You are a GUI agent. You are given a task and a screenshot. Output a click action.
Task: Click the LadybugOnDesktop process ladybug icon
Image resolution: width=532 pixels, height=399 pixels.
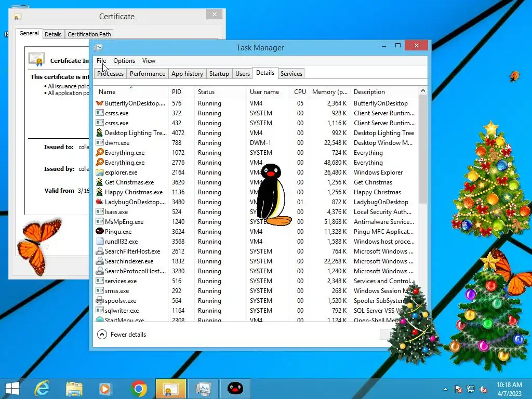pyautogui.click(x=99, y=202)
